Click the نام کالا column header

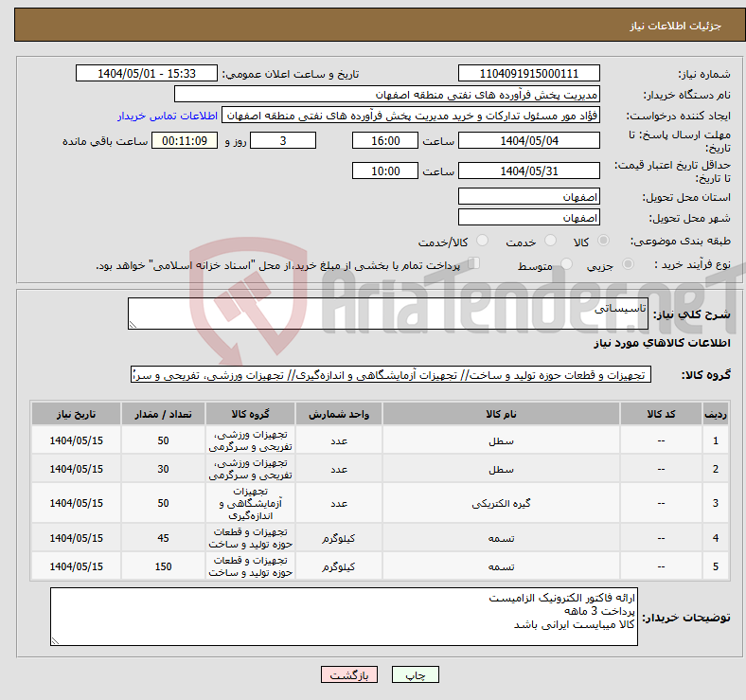[501, 414]
